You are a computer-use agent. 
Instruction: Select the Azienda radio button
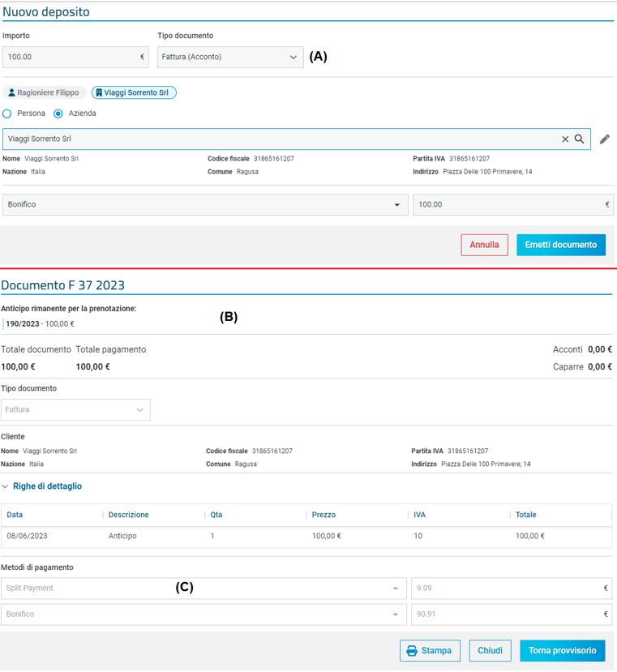[x=58, y=113]
